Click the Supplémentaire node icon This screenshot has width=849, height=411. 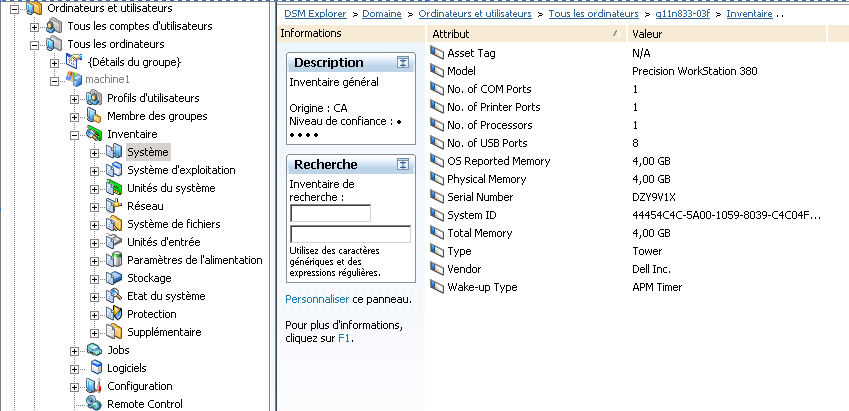[114, 332]
